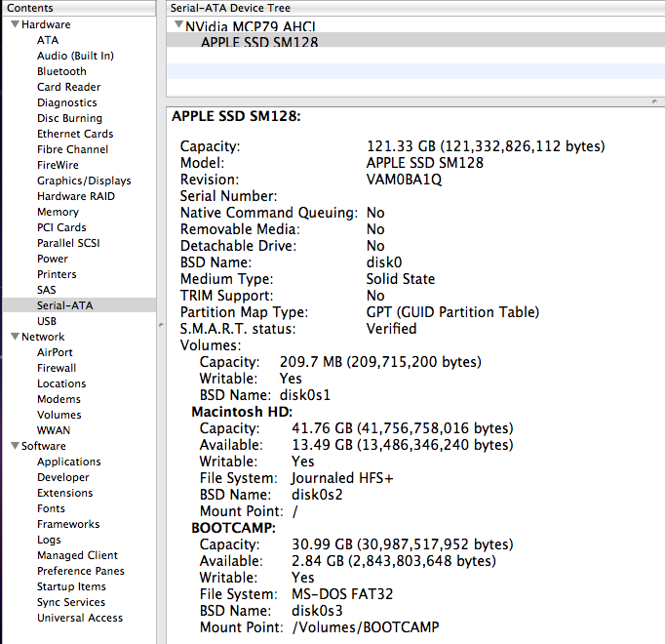
Task: Click the Macintosh HD volume heading
Action: (x=242, y=412)
